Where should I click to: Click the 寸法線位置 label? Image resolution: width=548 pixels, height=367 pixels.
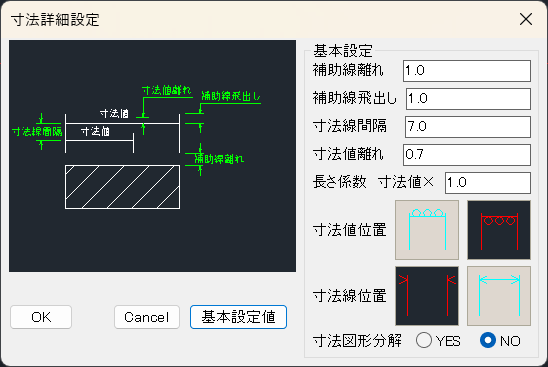(349, 296)
